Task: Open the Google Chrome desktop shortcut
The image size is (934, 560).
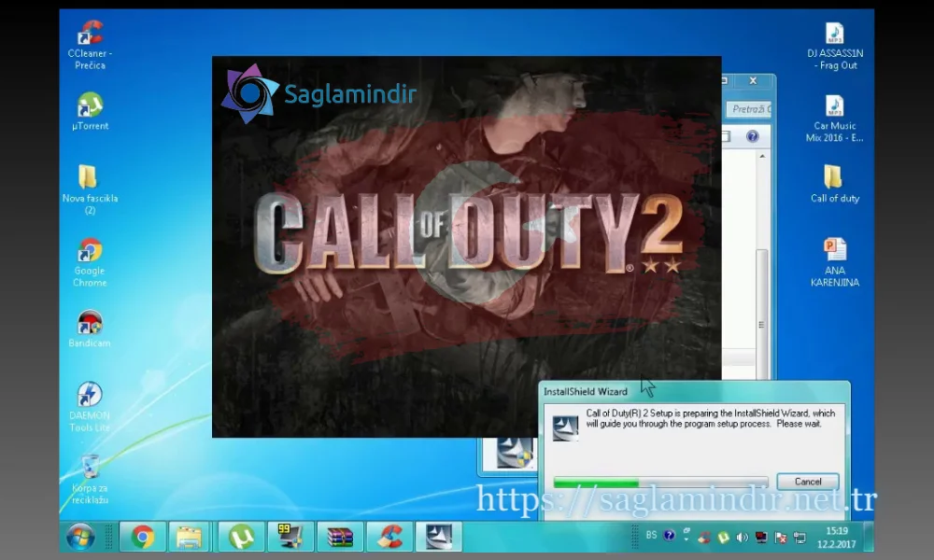Action: pos(90,262)
